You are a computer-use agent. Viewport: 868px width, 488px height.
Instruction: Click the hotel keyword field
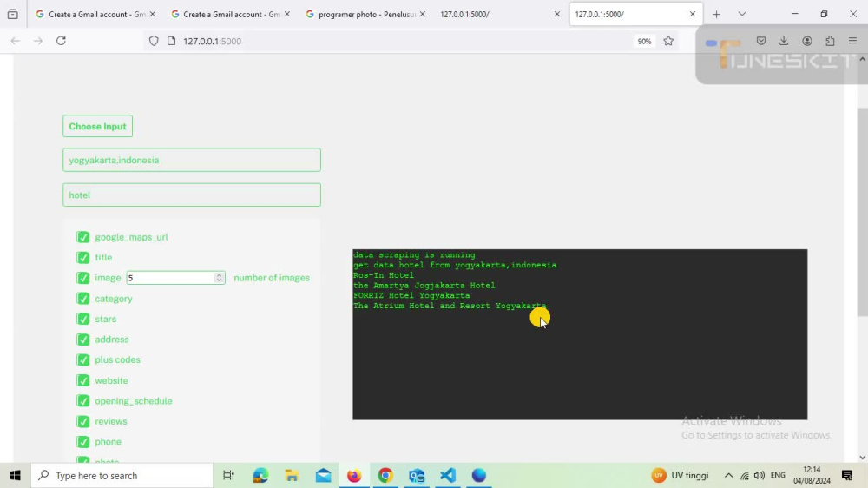point(192,195)
